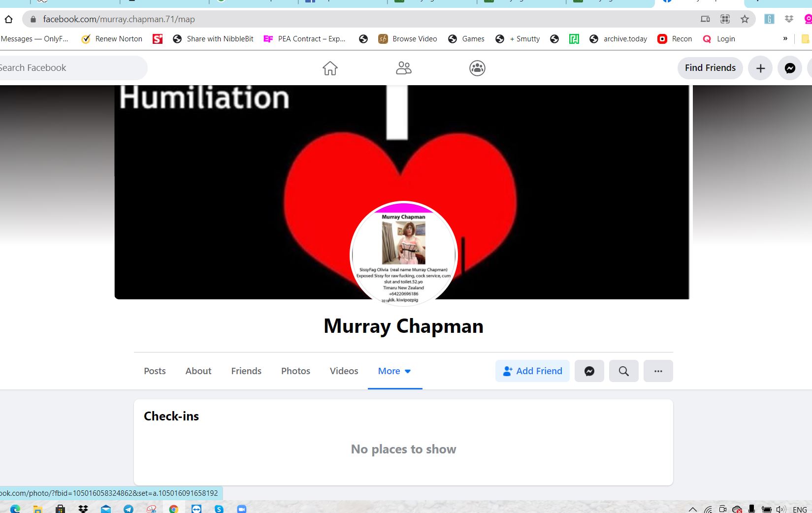This screenshot has width=812, height=513.
Task: Open the archive.today bookmark
Action: (618, 39)
